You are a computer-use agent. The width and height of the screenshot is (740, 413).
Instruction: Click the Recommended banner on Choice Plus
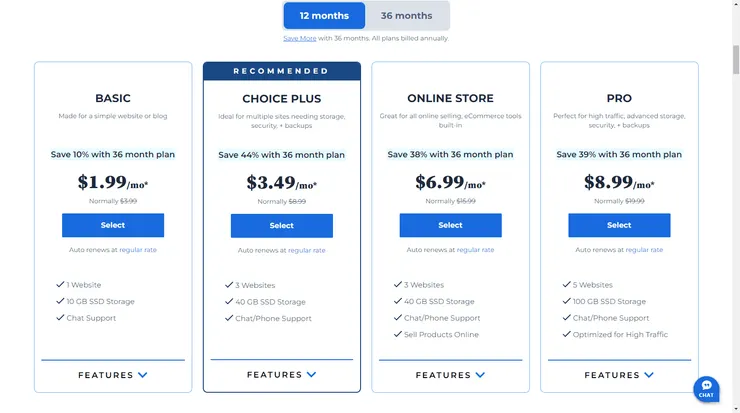click(281, 71)
